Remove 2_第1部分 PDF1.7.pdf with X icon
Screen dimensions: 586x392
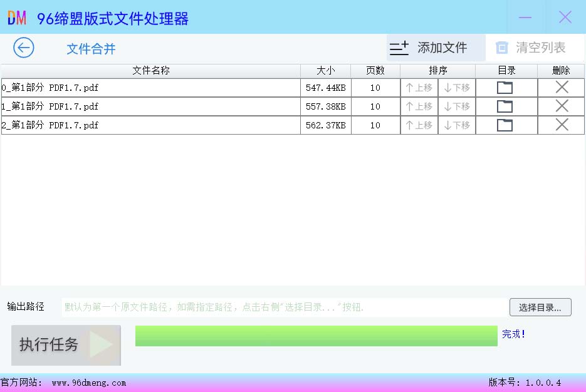[x=562, y=125]
